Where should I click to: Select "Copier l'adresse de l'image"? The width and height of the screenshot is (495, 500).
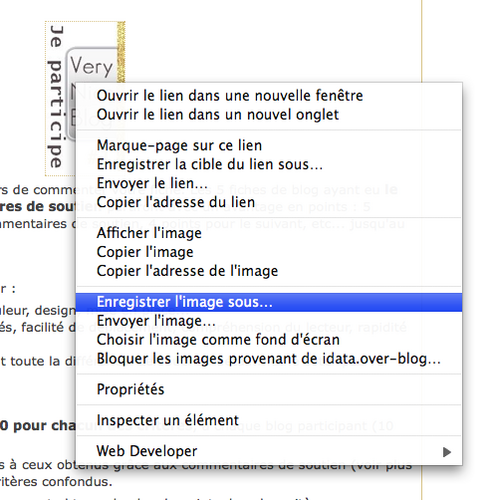[x=269, y=271]
